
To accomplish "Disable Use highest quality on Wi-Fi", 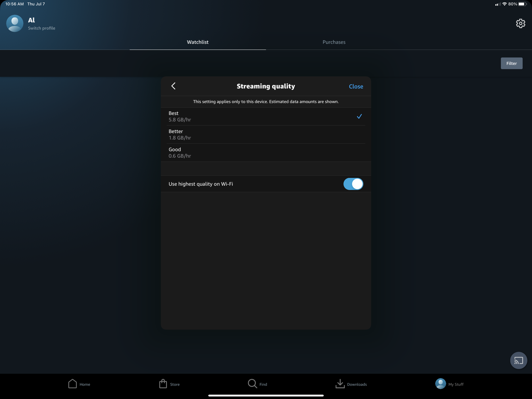I will pos(353,184).
